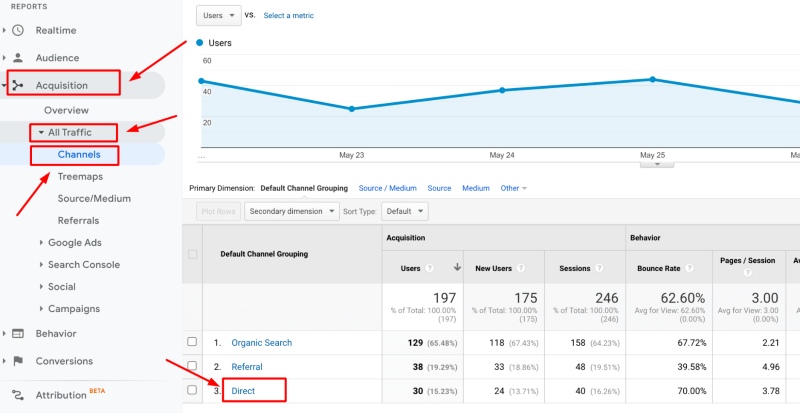Click the help icon beside the Users column

click(x=430, y=268)
